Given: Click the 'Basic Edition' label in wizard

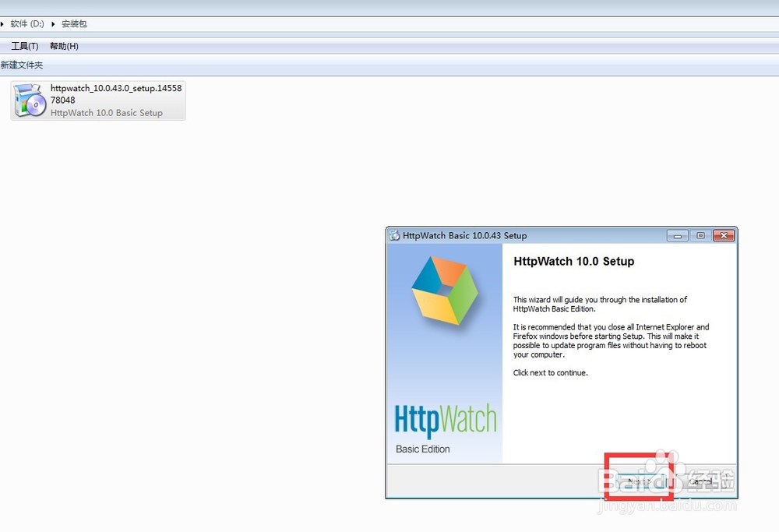Looking at the screenshot, I should point(423,449).
